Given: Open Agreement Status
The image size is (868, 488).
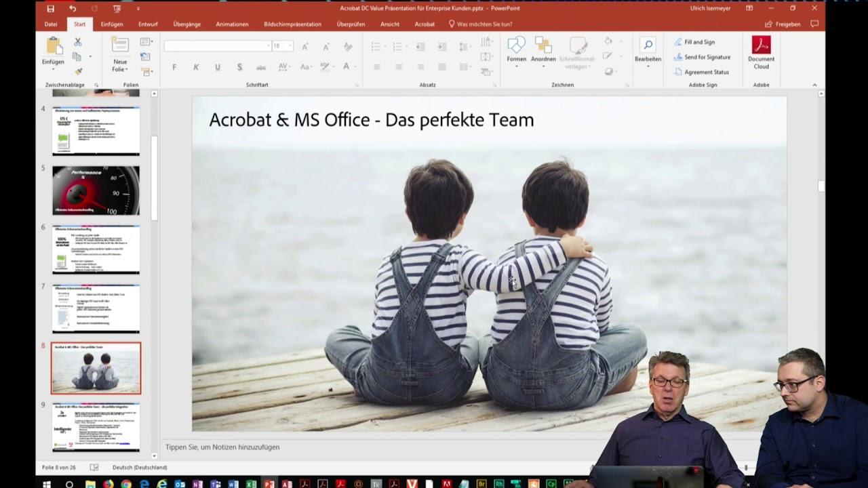Looking at the screenshot, I should pos(701,72).
